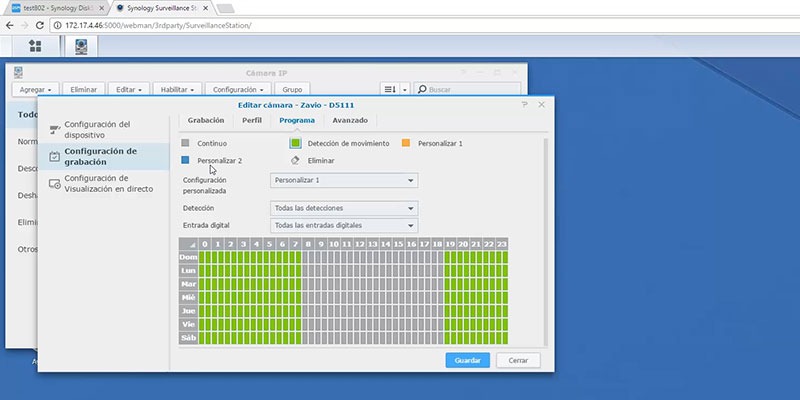This screenshot has width=800, height=400.
Task: Click the Mar row header
Action: point(188,284)
